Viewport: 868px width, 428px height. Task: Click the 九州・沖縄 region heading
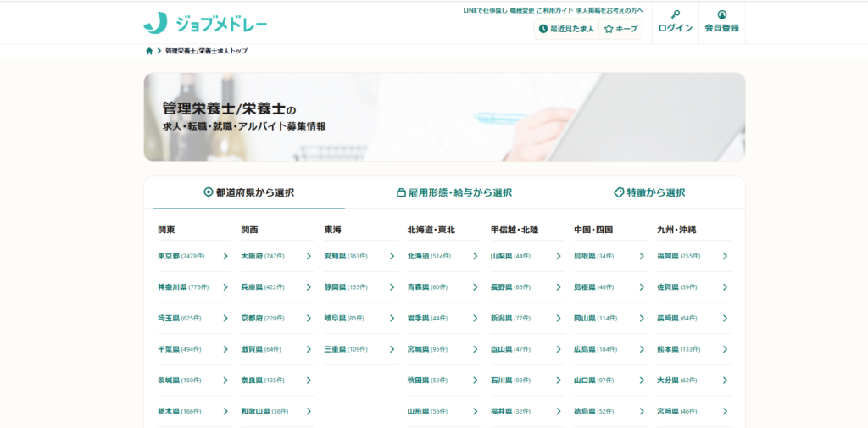click(676, 229)
